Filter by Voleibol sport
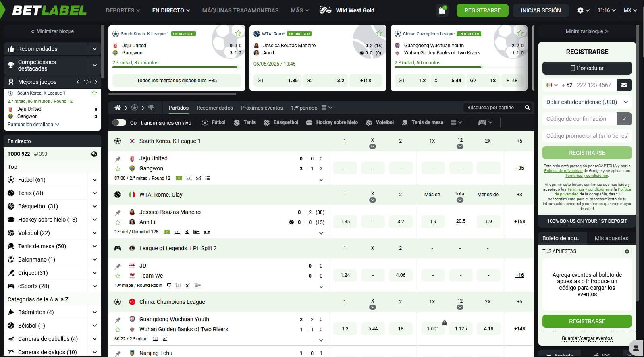 click(380, 122)
